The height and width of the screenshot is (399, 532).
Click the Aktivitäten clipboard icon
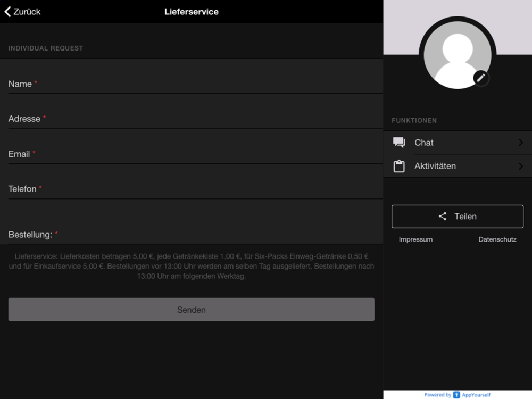399,166
